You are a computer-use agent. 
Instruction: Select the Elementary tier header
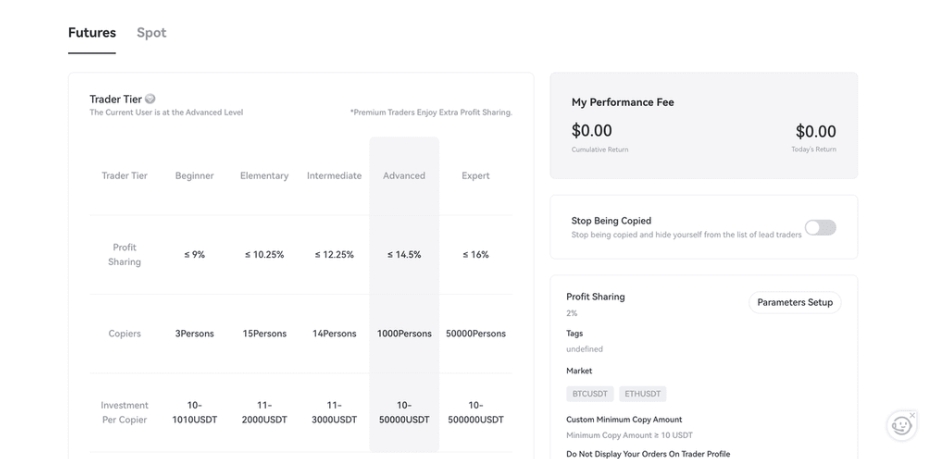264,176
